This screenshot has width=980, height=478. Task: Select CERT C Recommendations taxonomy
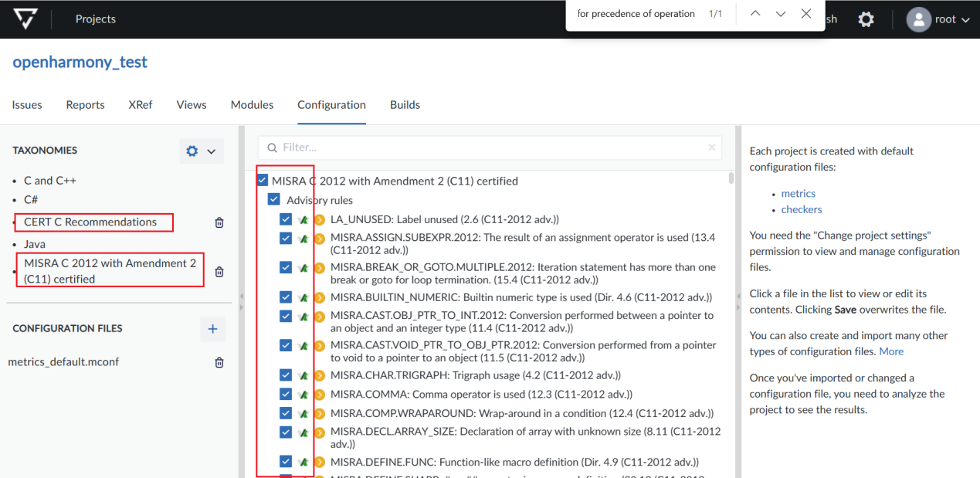pos(90,222)
